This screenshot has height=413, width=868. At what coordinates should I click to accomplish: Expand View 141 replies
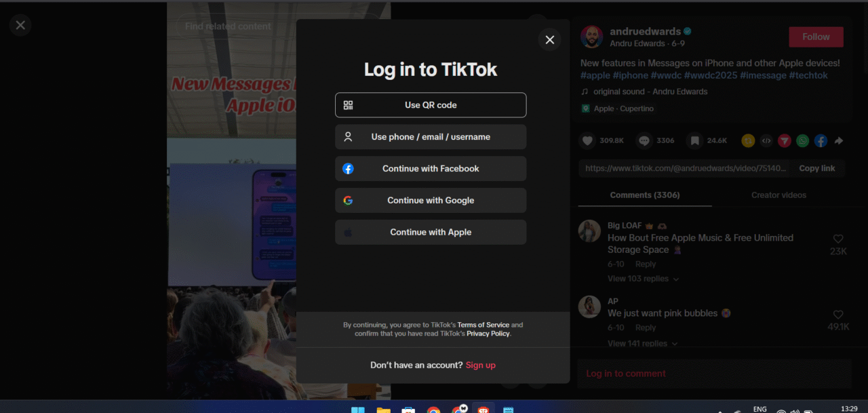643,344
